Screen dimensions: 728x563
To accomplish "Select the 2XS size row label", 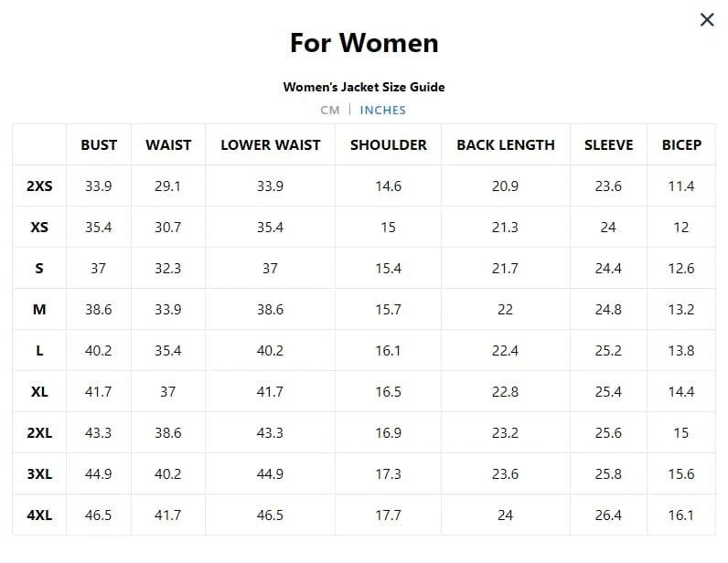I will [x=39, y=186].
